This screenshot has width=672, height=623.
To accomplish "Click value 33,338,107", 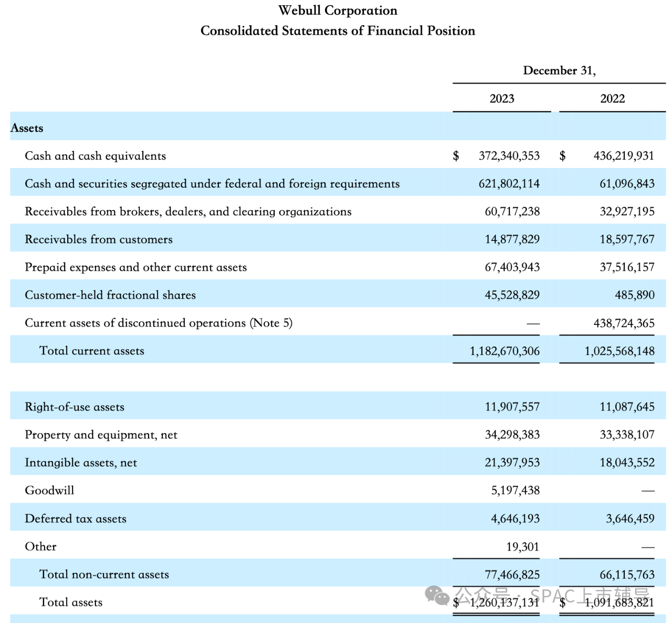I will [x=627, y=435].
